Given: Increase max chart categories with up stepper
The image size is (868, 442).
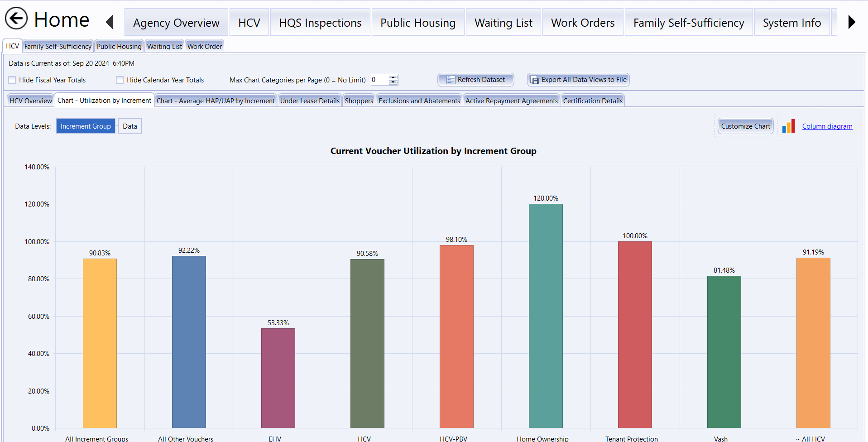Looking at the screenshot, I should click(393, 77).
